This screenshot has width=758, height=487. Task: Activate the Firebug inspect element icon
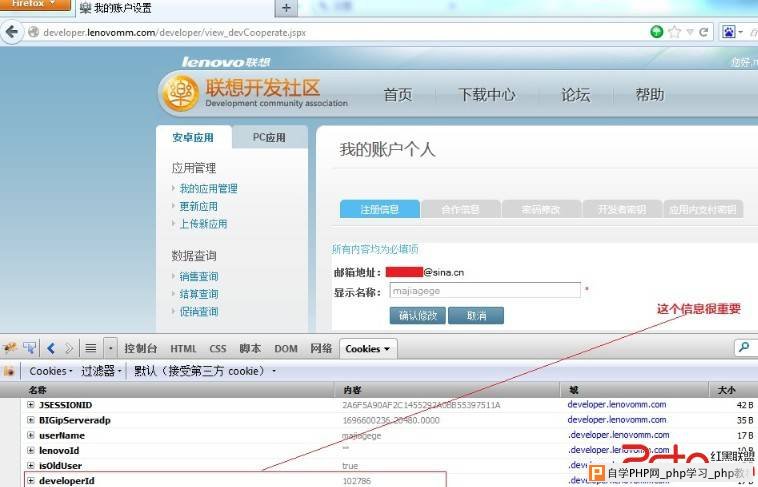[29, 348]
